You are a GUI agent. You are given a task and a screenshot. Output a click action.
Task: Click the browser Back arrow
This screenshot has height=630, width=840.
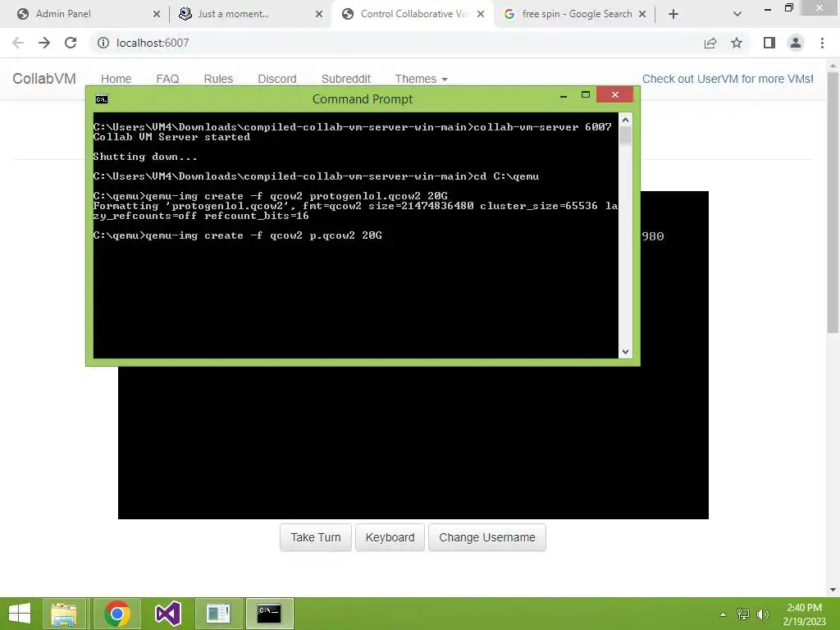pyautogui.click(x=18, y=43)
